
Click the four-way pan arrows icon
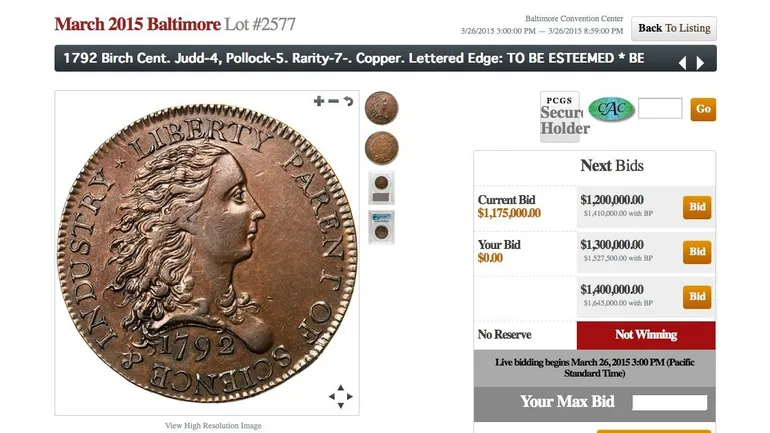tap(340, 397)
